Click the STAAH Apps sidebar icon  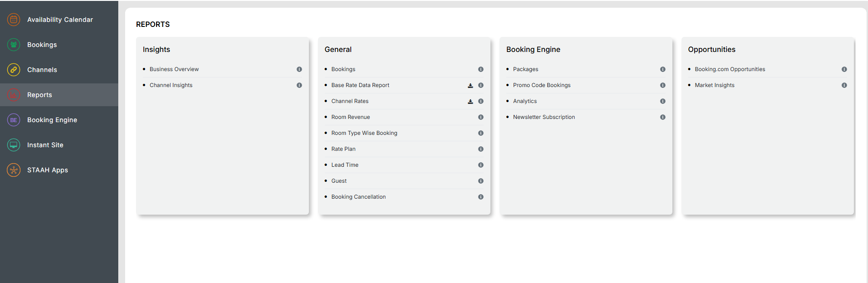[14, 170]
